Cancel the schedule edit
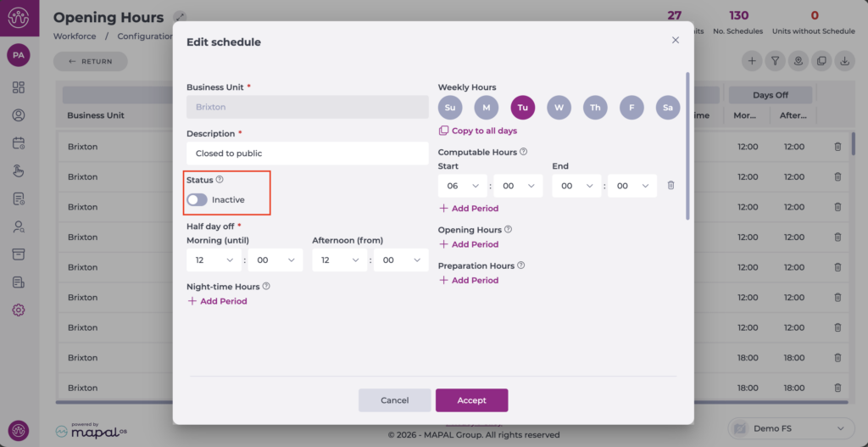Screen dimensions: 868x447 (x=394, y=400)
